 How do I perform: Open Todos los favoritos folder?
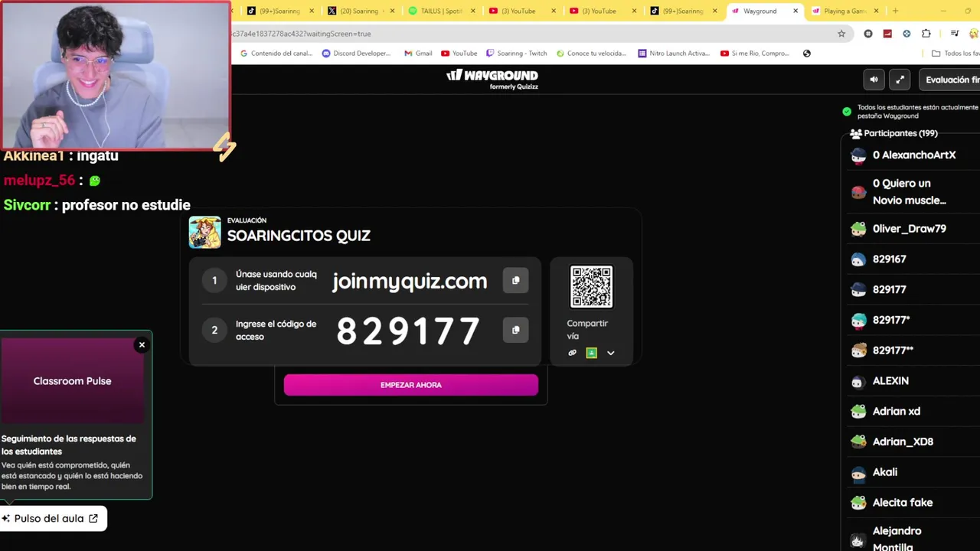tap(955, 54)
